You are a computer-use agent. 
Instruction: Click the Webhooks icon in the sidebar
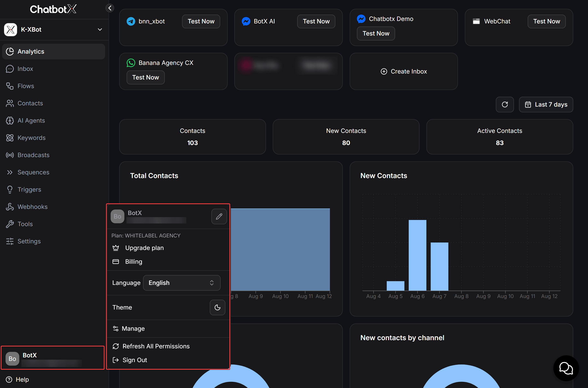(10, 207)
